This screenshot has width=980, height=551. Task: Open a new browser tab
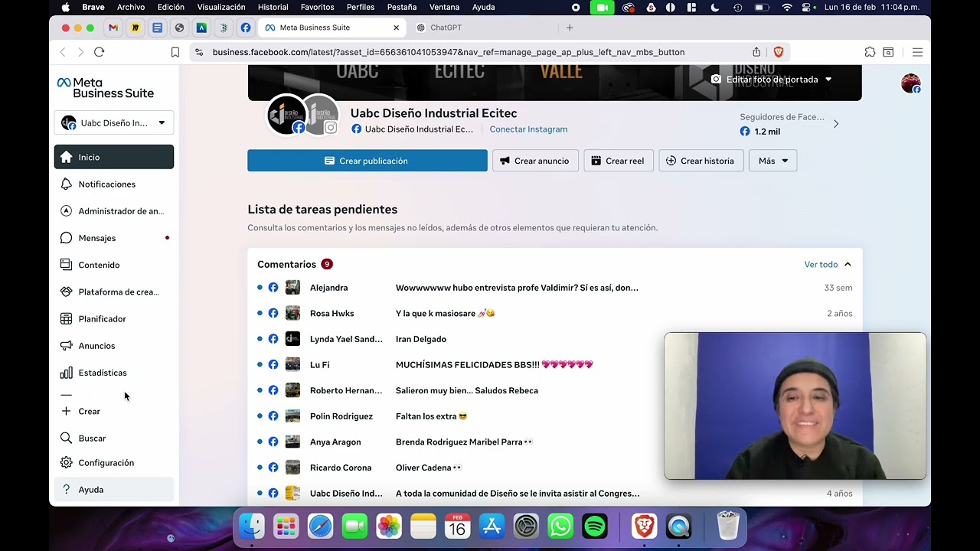pyautogui.click(x=569, y=28)
